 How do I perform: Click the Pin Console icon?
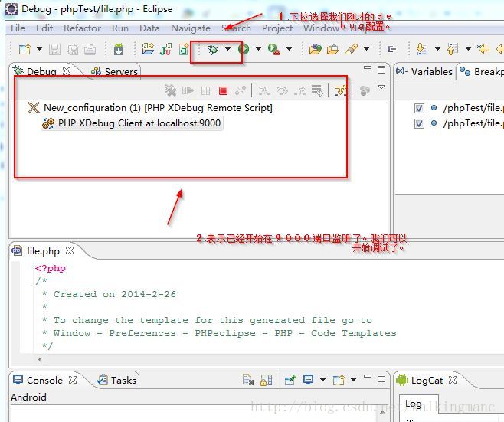pos(290,380)
